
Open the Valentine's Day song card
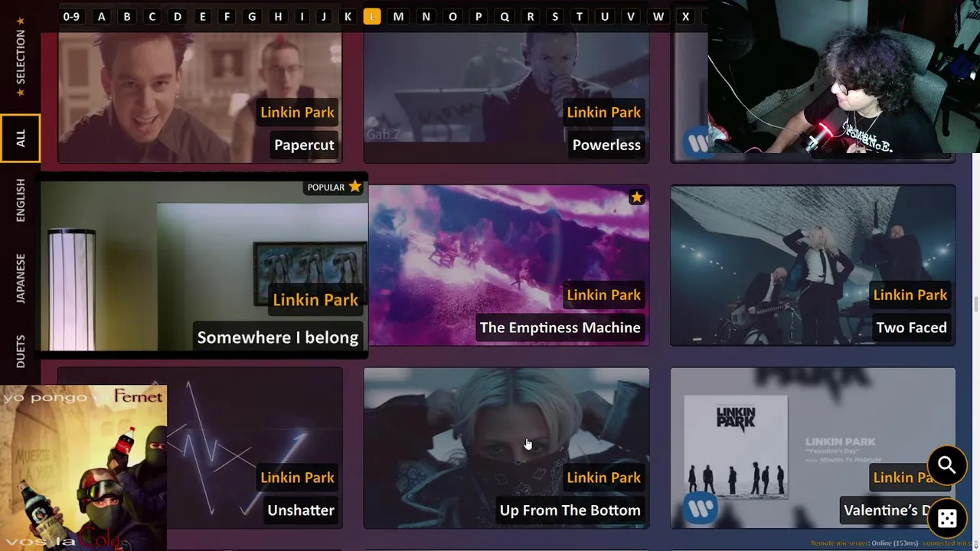[x=813, y=448]
